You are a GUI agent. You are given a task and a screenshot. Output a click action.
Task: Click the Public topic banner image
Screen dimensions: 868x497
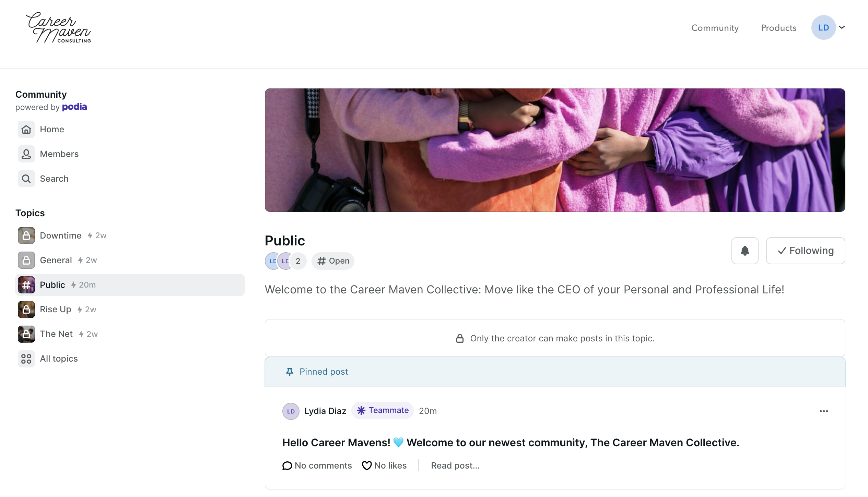click(555, 150)
